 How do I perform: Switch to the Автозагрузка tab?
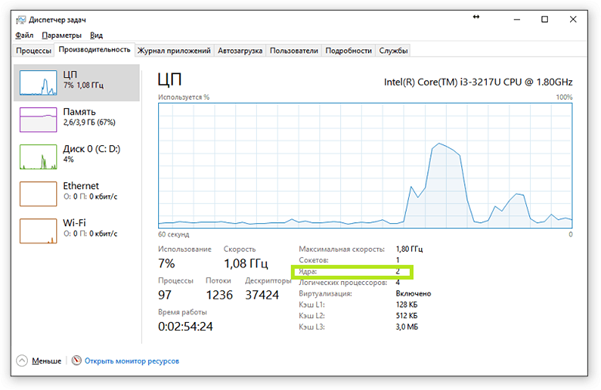point(240,51)
